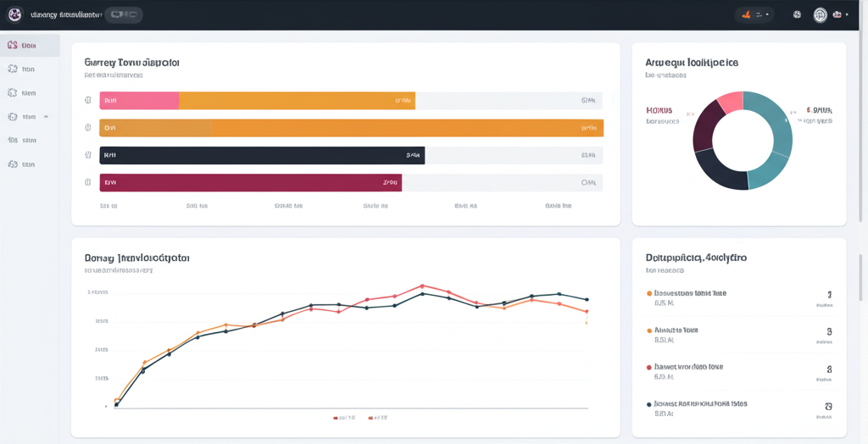Click the app logo in the header
The height and width of the screenshot is (444, 868).
pyautogui.click(x=14, y=14)
